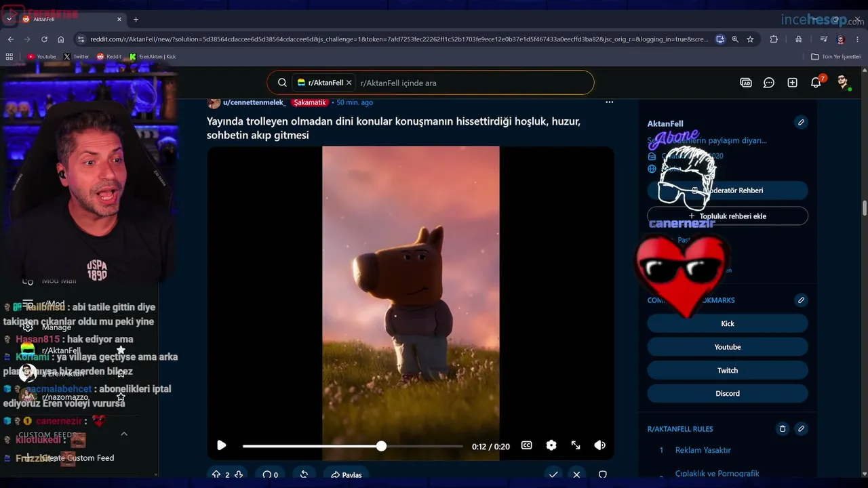Open the Reddit bookmark
The width and height of the screenshot is (868, 488).
109,57
